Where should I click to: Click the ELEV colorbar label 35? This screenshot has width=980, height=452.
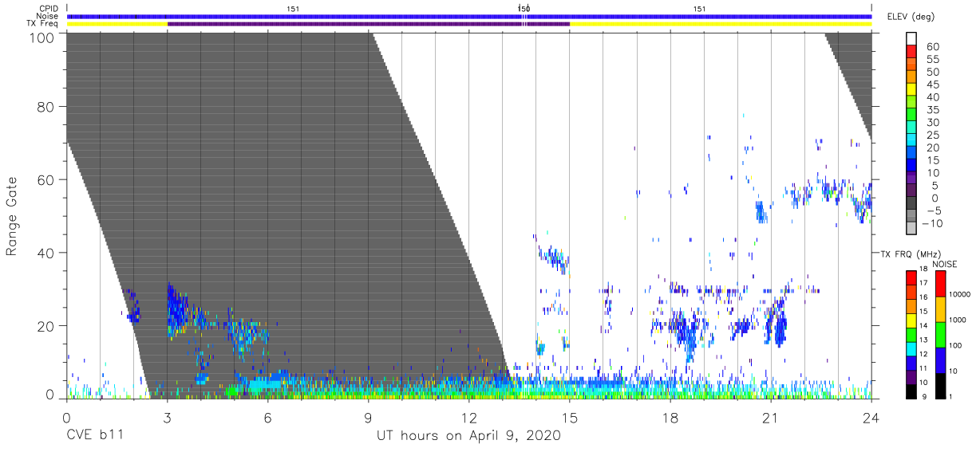tap(934, 110)
